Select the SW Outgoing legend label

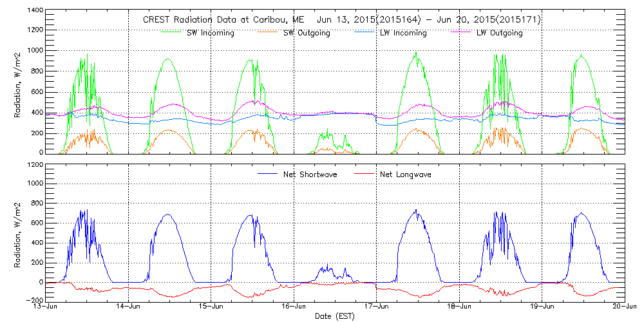[x=307, y=33]
